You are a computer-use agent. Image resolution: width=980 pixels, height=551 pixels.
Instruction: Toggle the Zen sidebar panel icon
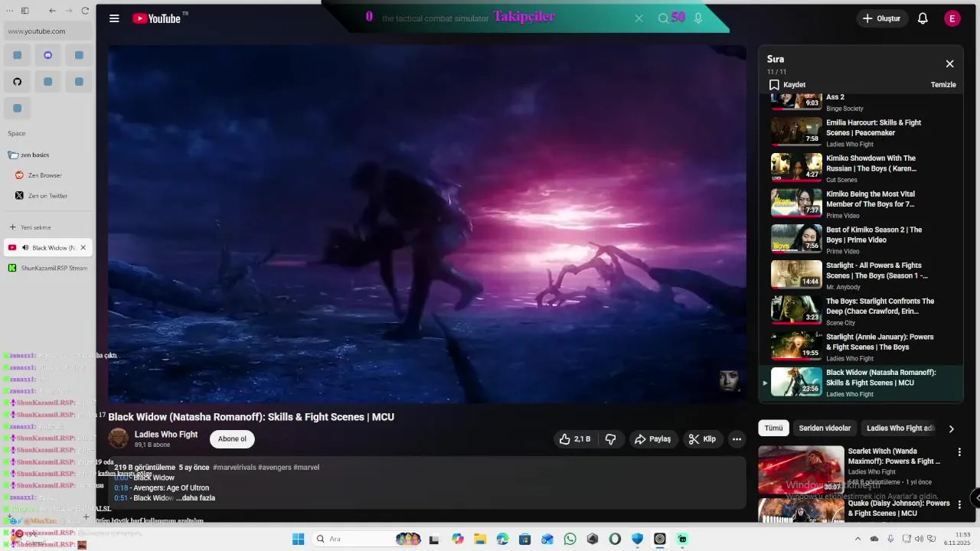click(24, 11)
